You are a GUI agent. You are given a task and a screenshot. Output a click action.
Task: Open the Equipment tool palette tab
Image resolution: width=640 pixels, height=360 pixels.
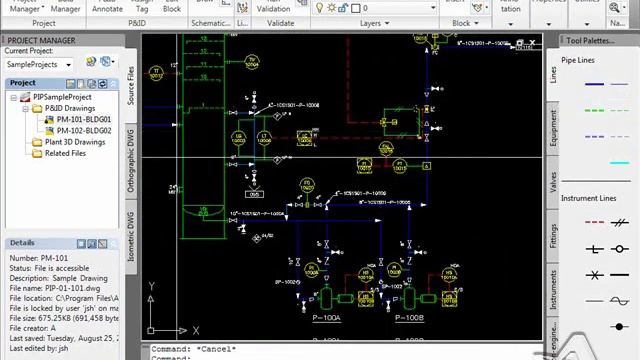(x=553, y=128)
